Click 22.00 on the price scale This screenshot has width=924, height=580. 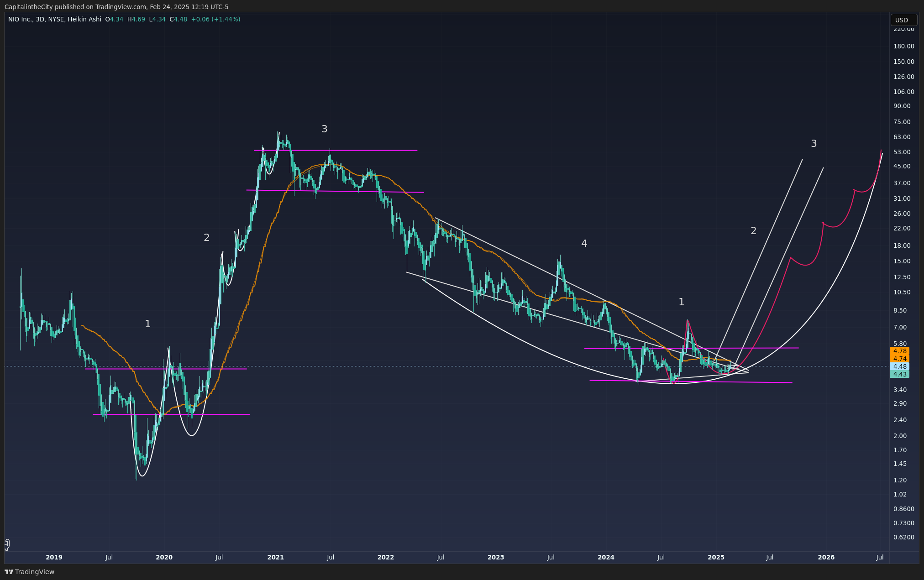[x=902, y=228]
